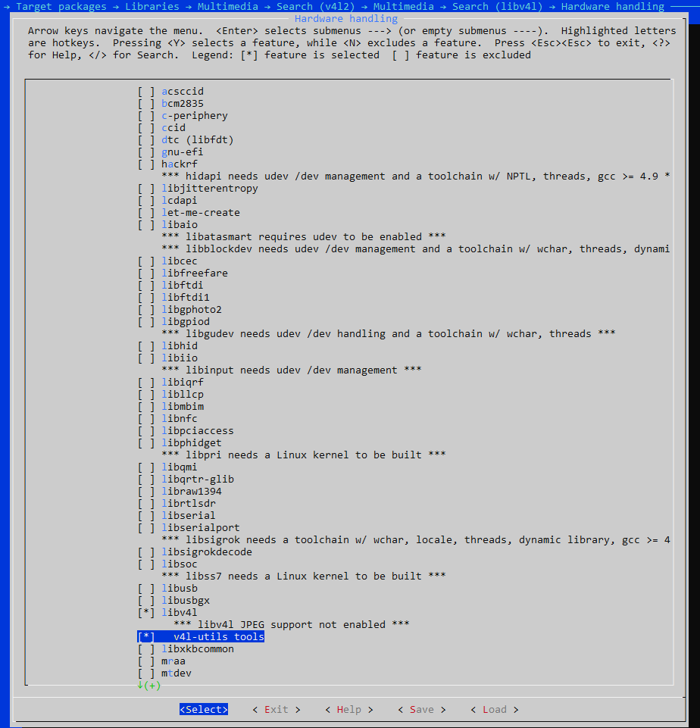Click the libss7 needs Linux kernel comment
This screenshot has height=728, width=700.
click(x=304, y=576)
